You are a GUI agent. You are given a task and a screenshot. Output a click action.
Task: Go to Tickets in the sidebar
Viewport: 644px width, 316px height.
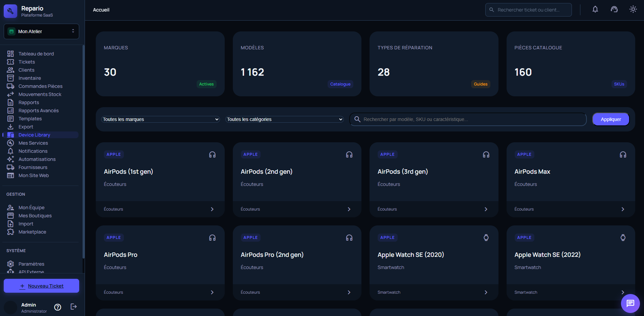pos(27,62)
